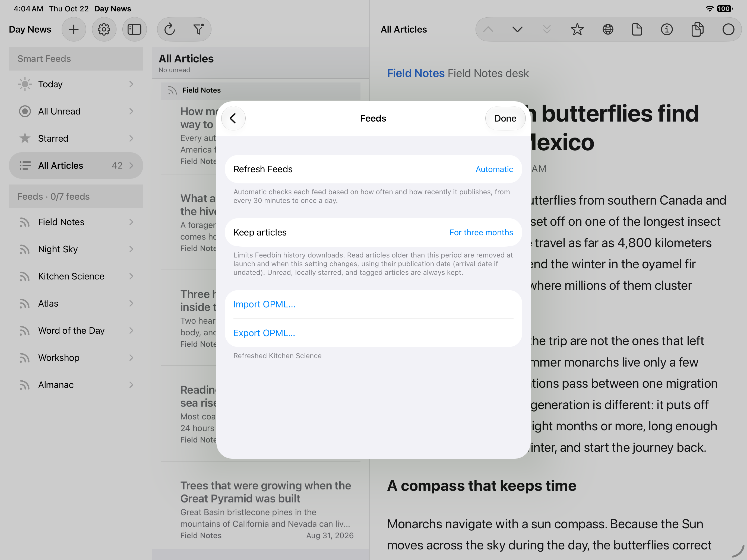
Task: Expand chevron next to Workshop
Action: click(131, 358)
